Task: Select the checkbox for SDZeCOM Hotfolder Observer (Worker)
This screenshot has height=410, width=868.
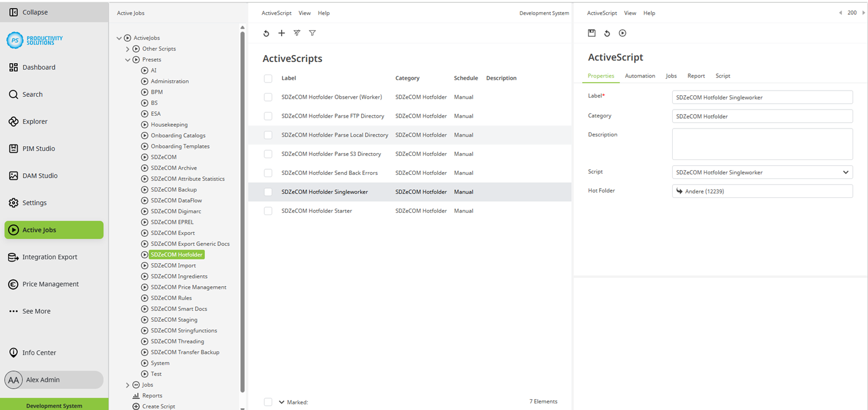Action: 268,97
